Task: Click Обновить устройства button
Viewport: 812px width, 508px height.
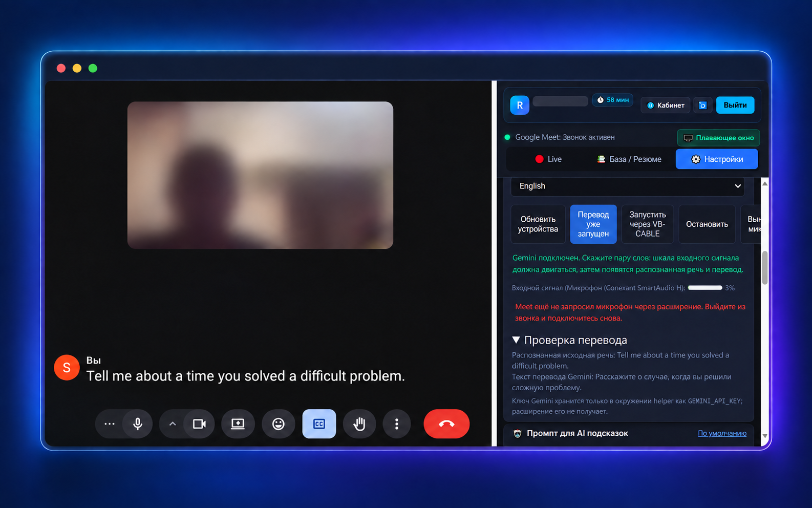Action: [x=538, y=224]
